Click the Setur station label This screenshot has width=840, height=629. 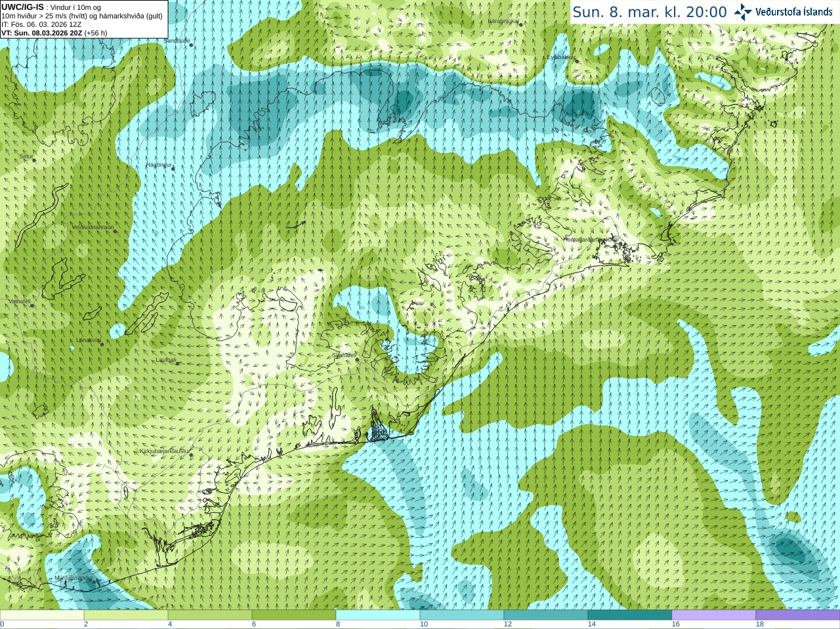tap(26, 156)
